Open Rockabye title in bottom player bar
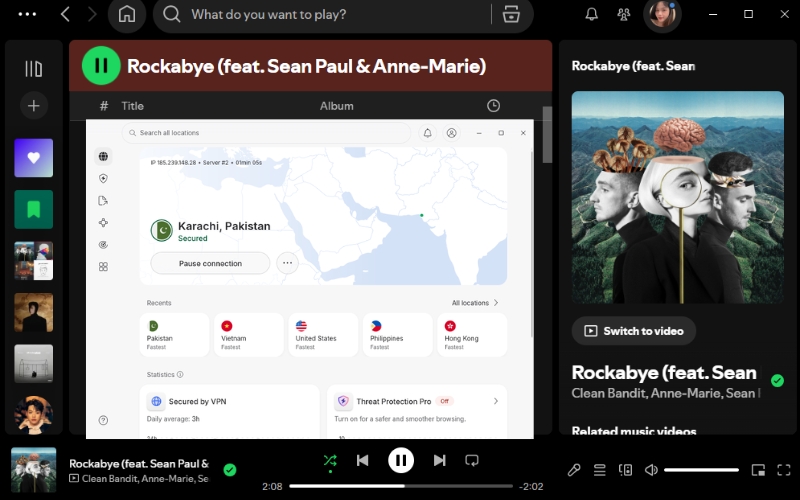 pyautogui.click(x=139, y=463)
